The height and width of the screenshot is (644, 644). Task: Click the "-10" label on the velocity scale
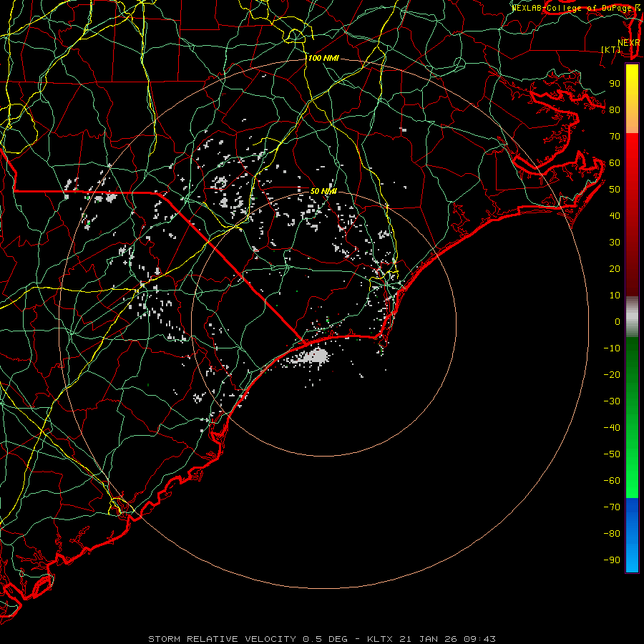(612, 348)
